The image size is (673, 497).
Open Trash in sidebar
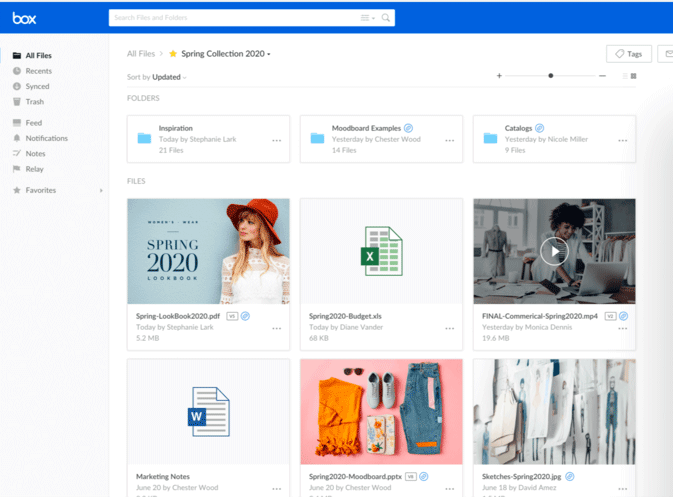[34, 102]
